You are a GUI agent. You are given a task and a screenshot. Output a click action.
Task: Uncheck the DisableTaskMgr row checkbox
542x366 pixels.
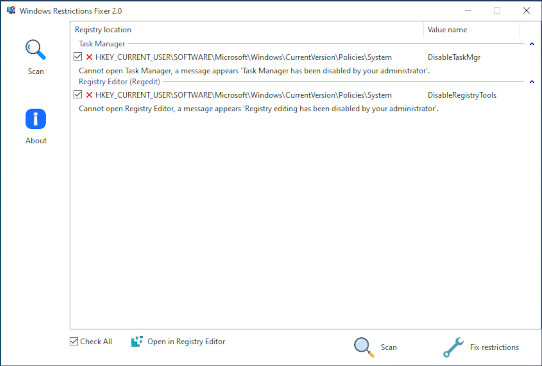click(x=78, y=57)
